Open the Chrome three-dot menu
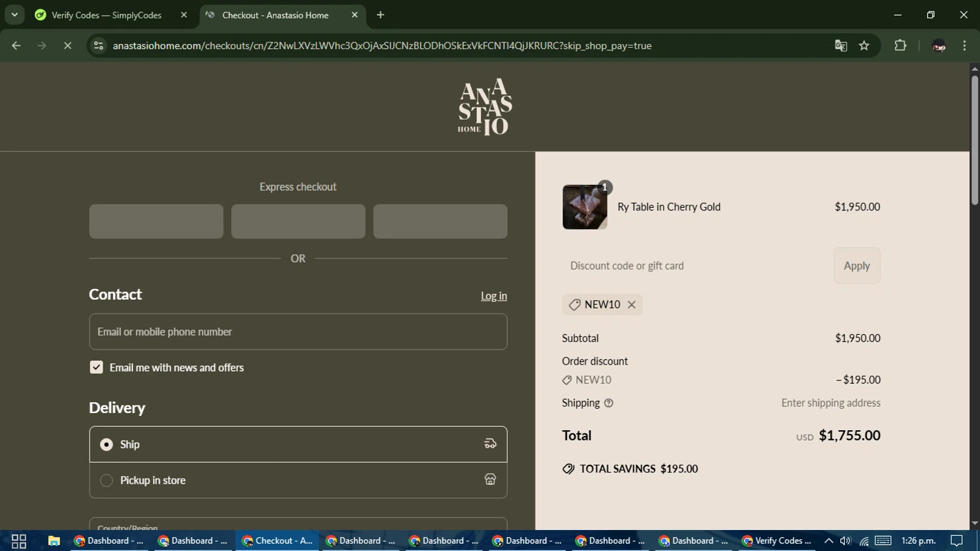The image size is (980, 551). tap(964, 46)
